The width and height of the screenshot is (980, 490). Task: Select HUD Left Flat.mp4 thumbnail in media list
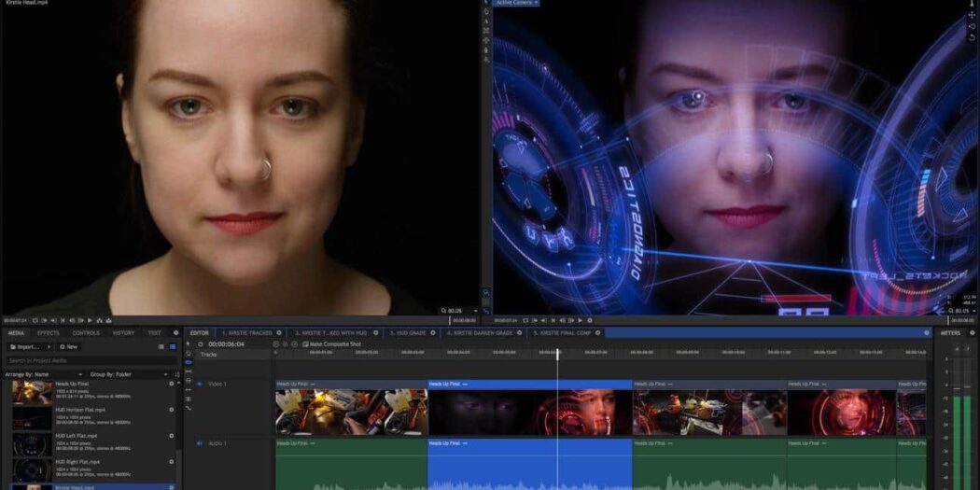pyautogui.click(x=32, y=443)
